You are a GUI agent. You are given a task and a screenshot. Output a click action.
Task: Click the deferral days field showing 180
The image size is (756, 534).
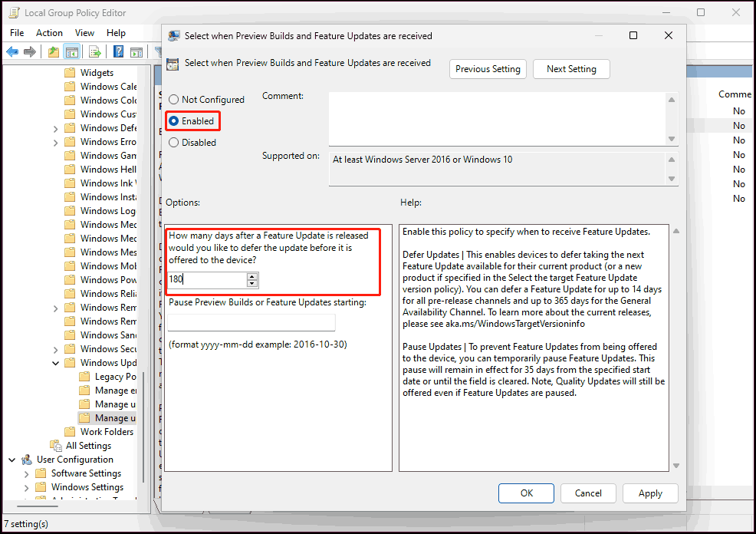point(207,279)
